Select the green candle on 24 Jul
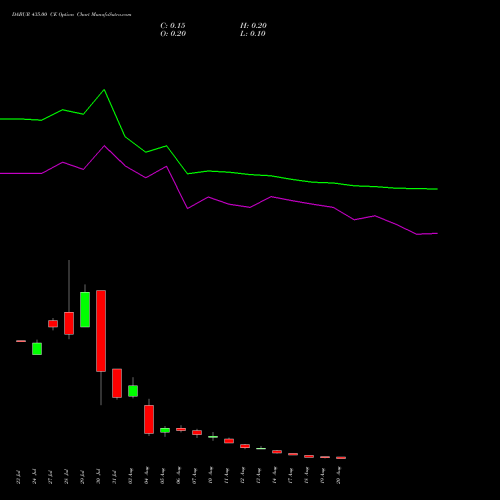This screenshot has width=500, height=500. point(37,349)
